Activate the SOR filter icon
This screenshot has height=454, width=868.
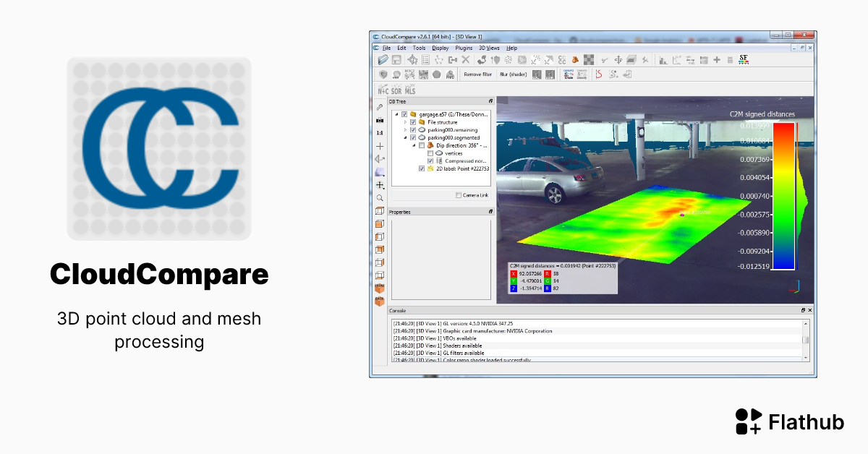395,90
